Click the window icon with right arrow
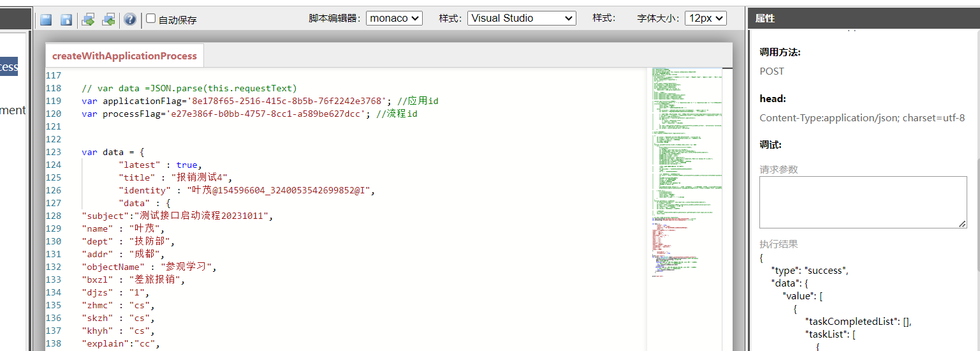The width and height of the screenshot is (980, 351). [x=88, y=20]
